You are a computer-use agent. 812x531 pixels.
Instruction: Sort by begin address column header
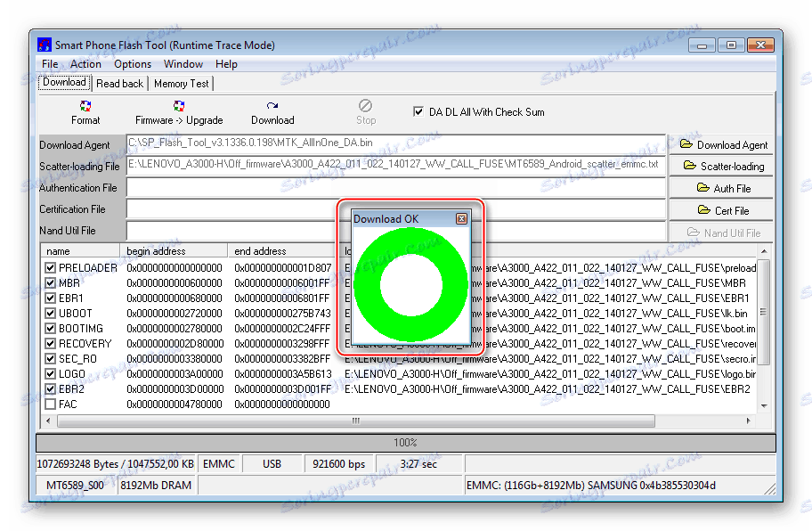point(174,250)
